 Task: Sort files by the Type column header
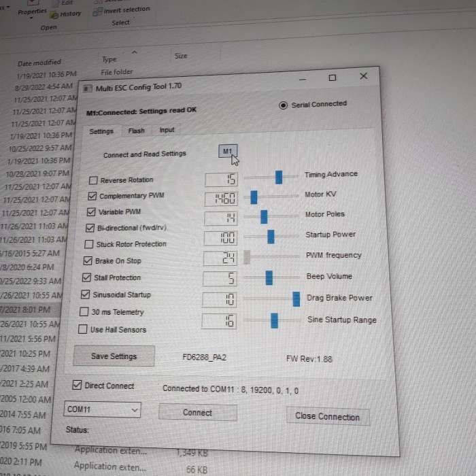click(x=109, y=59)
